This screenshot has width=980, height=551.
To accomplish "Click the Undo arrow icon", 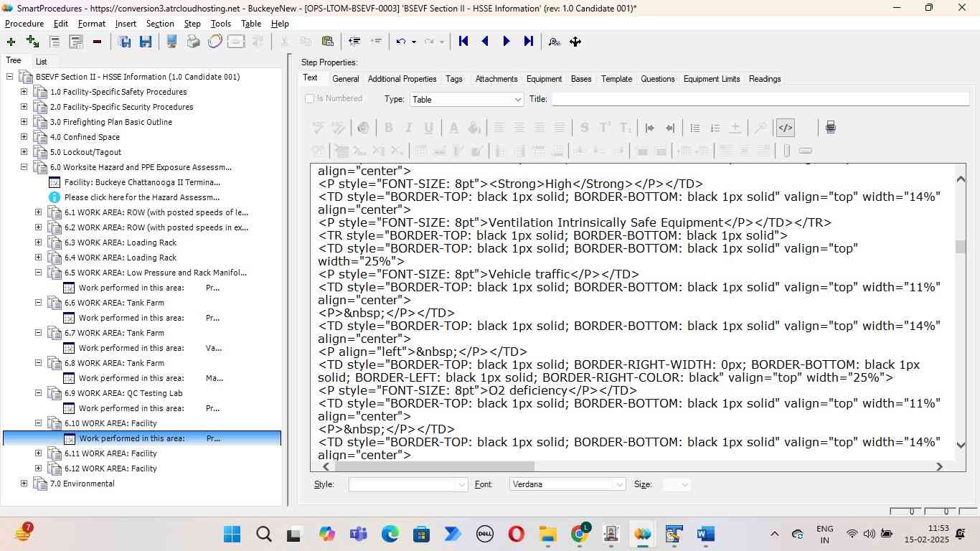I will point(401,42).
